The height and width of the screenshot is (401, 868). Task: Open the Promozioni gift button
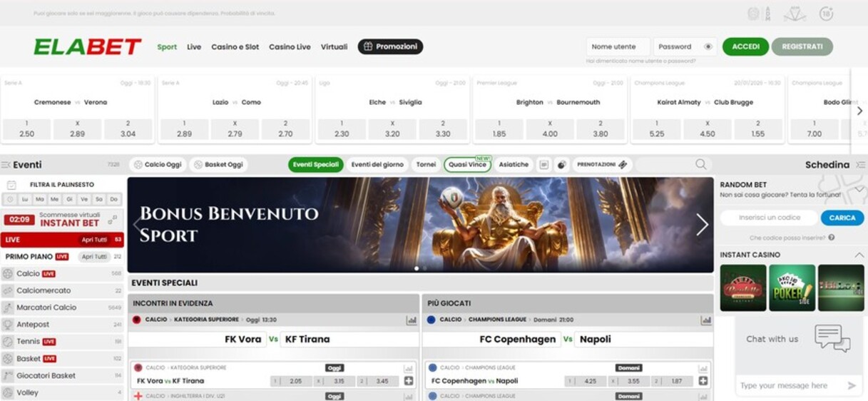point(390,46)
